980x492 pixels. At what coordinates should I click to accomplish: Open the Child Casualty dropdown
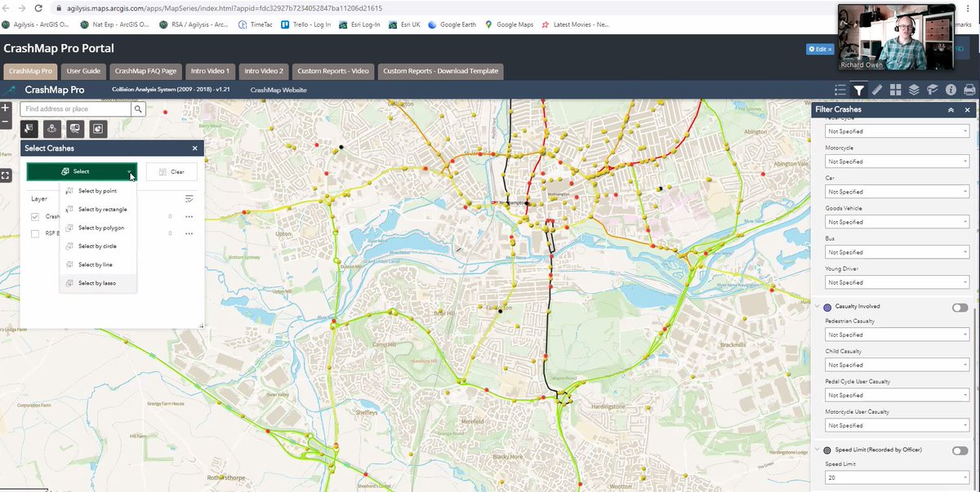coord(897,365)
